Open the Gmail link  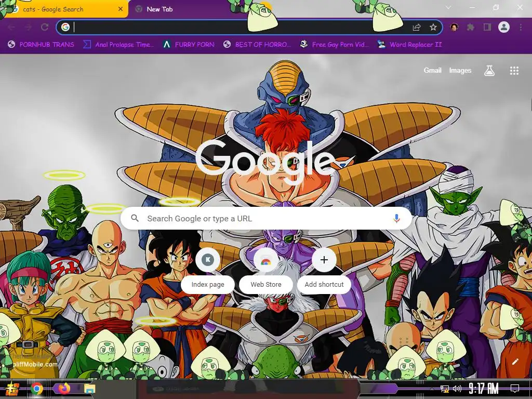coord(433,70)
